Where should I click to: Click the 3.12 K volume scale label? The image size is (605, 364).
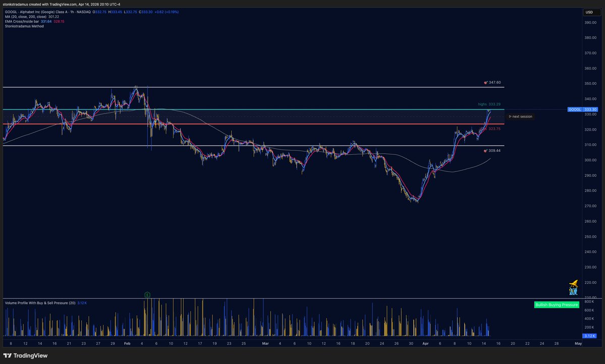[590, 336]
